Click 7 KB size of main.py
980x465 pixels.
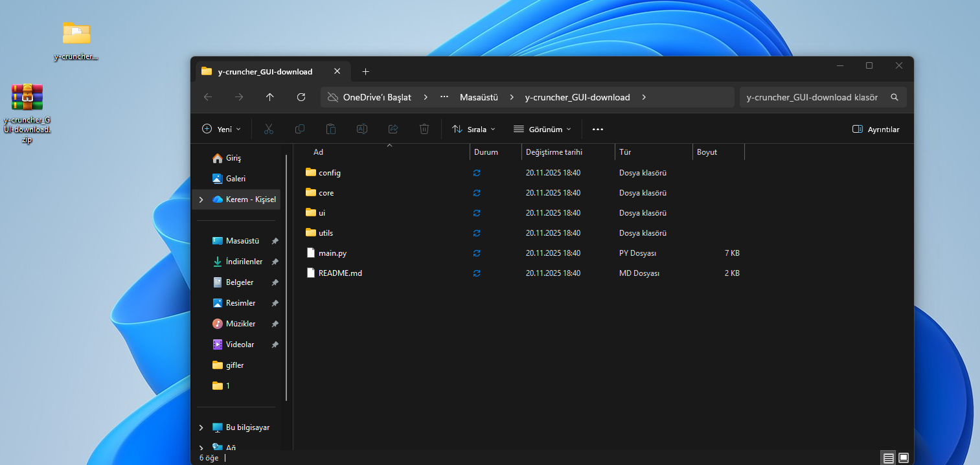coord(732,253)
